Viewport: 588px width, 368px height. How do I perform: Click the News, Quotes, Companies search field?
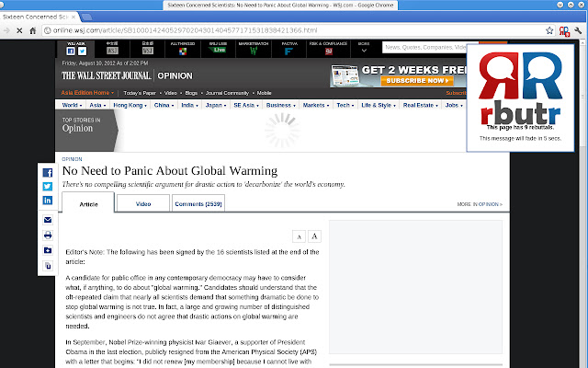pos(423,46)
